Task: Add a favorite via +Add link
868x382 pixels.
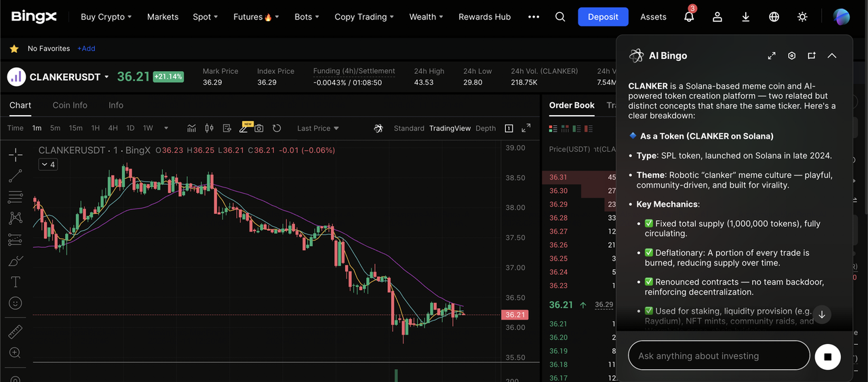Action: 86,49
